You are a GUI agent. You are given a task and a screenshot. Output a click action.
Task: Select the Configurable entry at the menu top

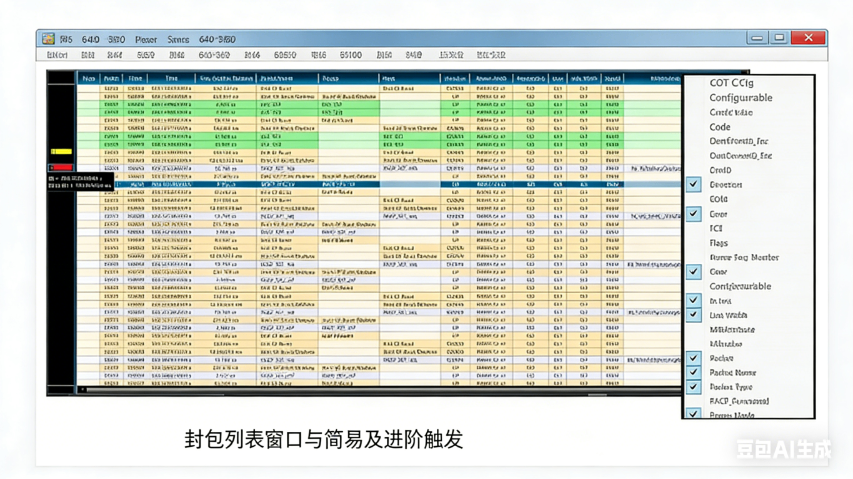[740, 98]
